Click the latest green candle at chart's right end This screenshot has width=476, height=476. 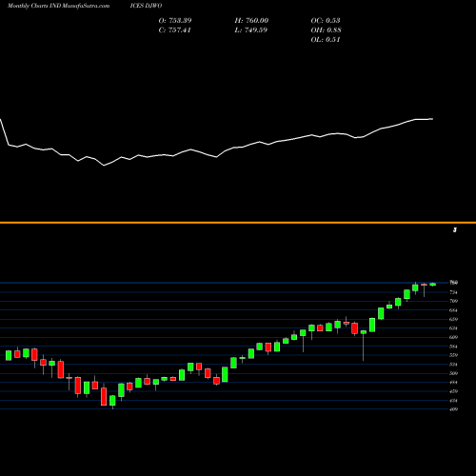(433, 285)
